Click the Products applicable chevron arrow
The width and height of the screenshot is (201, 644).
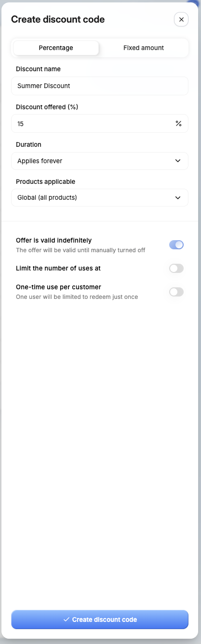[178, 197]
